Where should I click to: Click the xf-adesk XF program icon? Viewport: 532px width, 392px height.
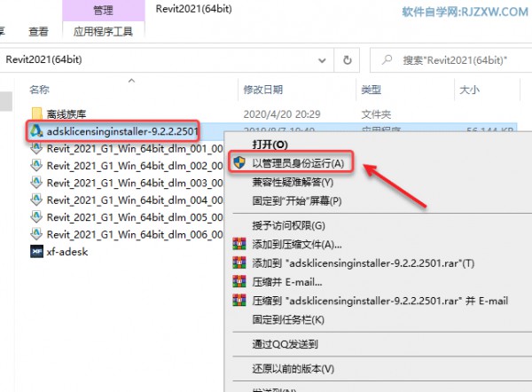click(x=36, y=252)
